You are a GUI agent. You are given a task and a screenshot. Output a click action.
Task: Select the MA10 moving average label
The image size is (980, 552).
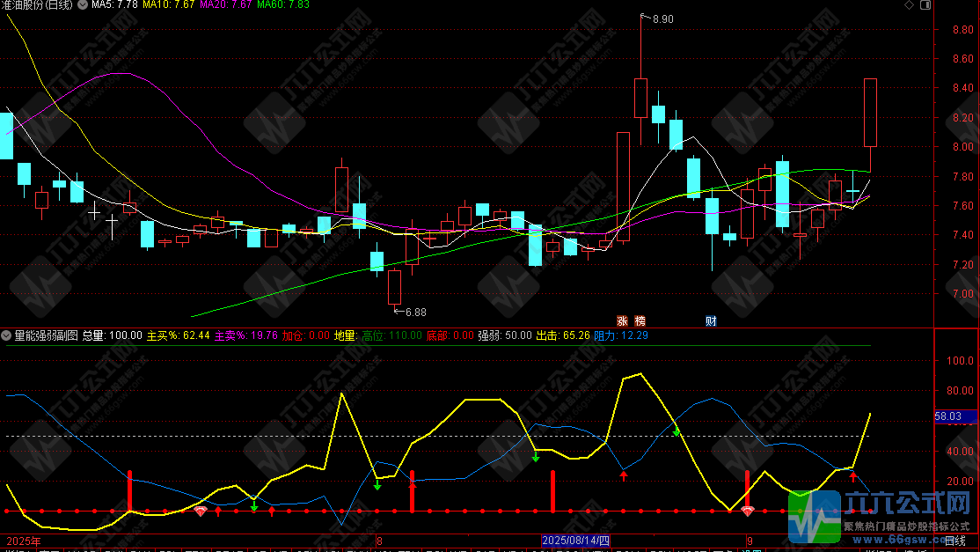170,6
